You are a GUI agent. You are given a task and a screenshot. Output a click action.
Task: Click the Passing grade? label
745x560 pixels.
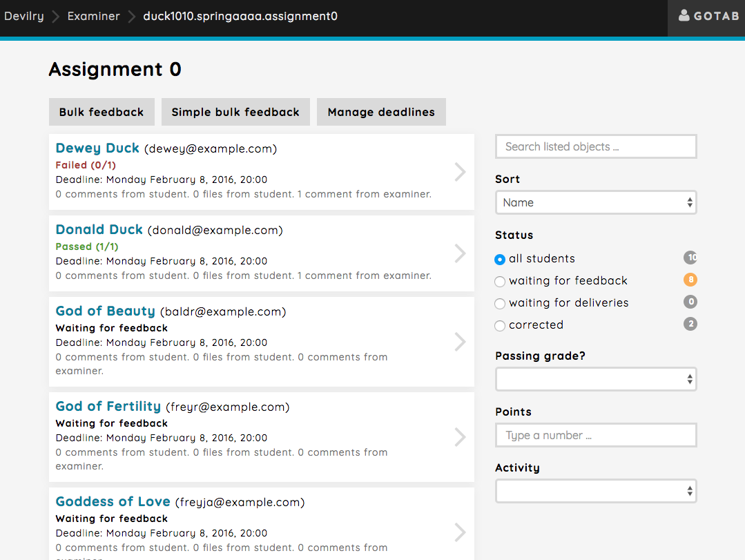pos(540,356)
